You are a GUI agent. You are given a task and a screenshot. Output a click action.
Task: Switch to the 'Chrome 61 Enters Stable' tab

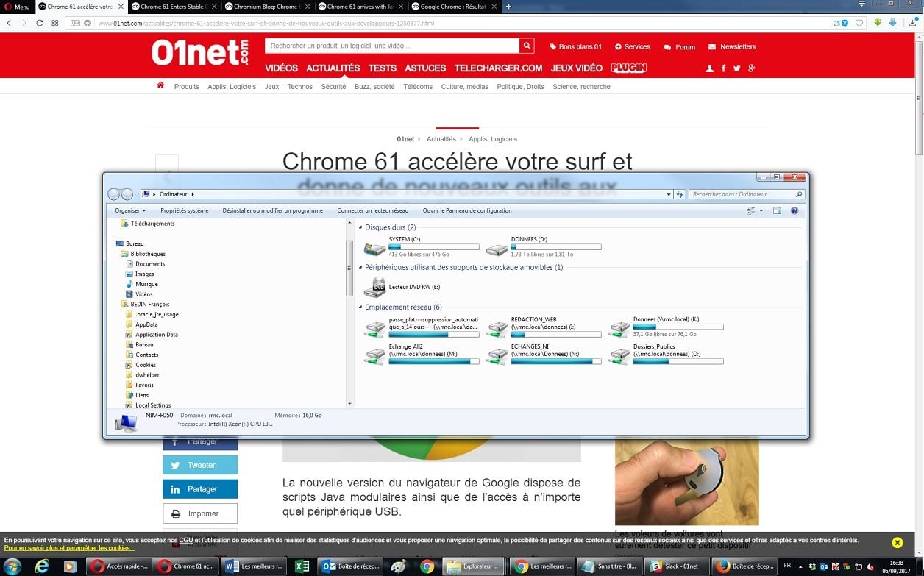tap(174, 7)
